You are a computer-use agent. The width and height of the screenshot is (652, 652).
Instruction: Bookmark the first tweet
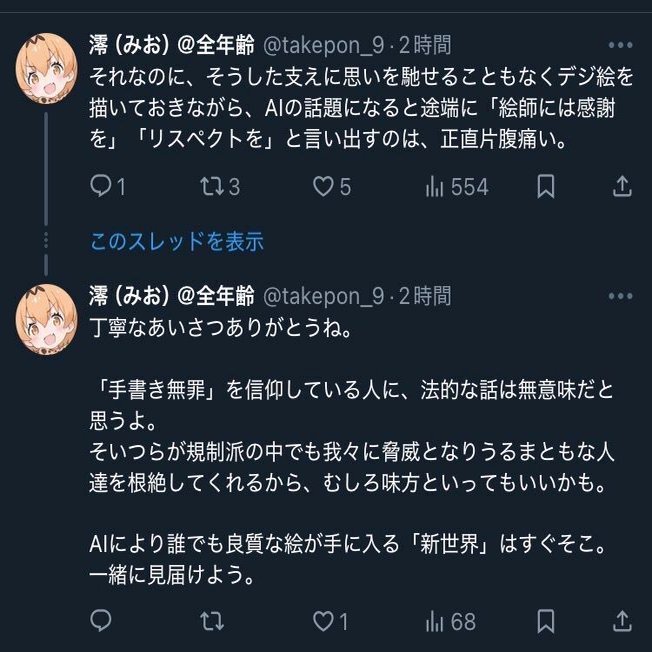click(x=546, y=187)
